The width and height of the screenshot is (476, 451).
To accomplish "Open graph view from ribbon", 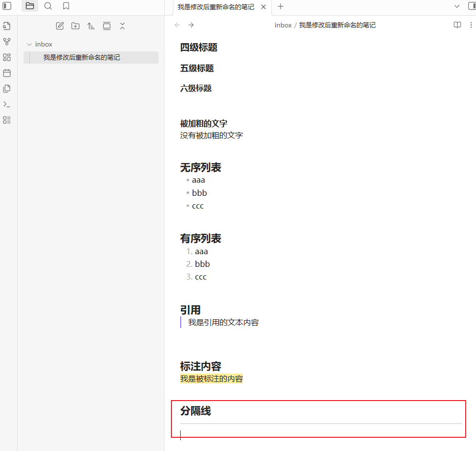I will point(7,42).
